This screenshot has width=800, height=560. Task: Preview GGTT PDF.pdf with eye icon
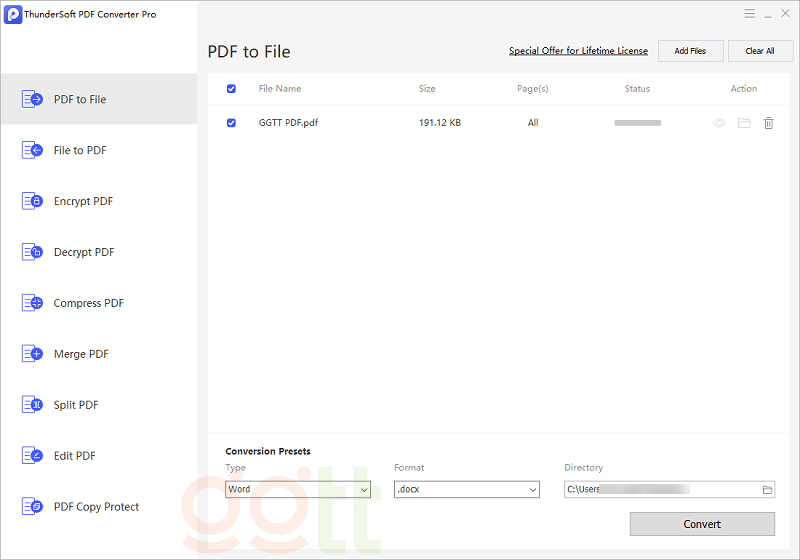coord(719,123)
